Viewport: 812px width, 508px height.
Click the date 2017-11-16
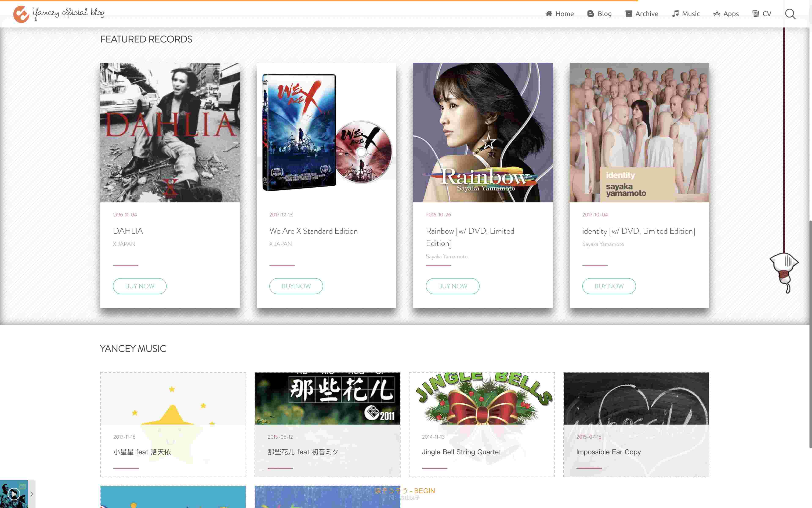click(124, 437)
